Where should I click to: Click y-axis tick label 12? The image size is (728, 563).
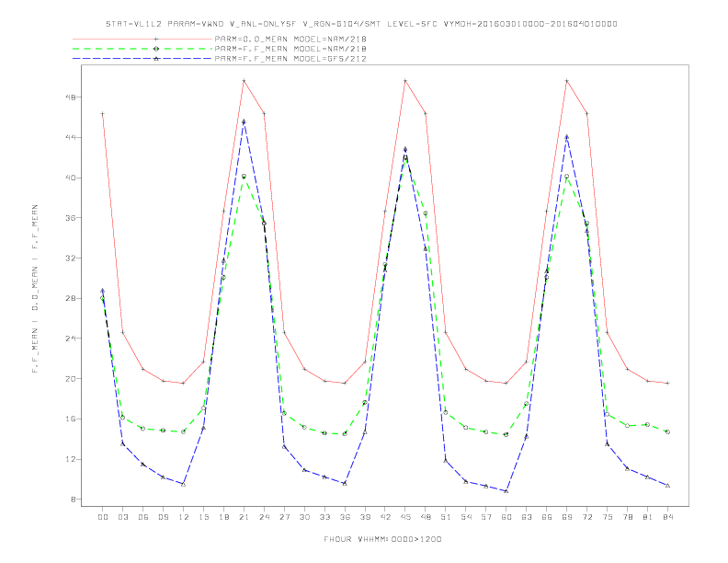click(71, 459)
